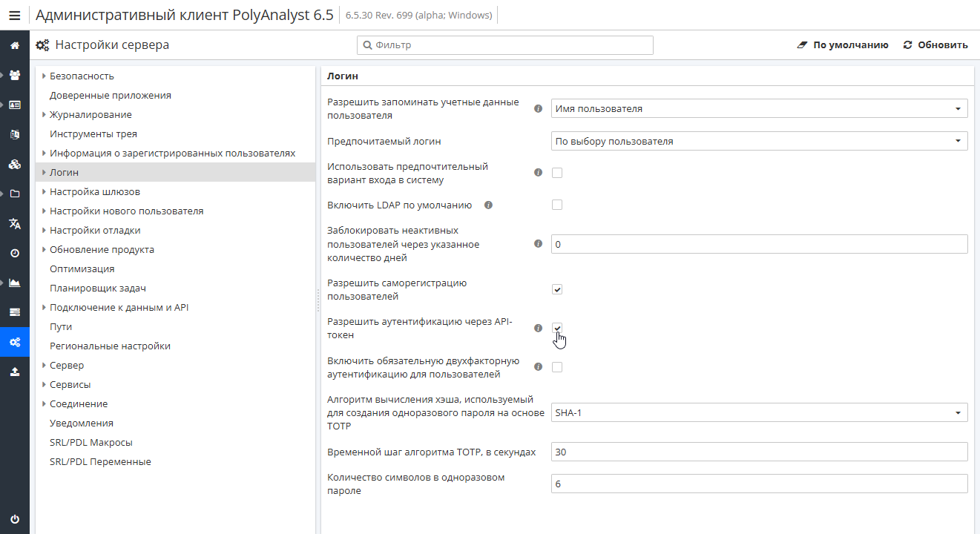Open the hamburger main menu

pyautogui.click(x=15, y=15)
